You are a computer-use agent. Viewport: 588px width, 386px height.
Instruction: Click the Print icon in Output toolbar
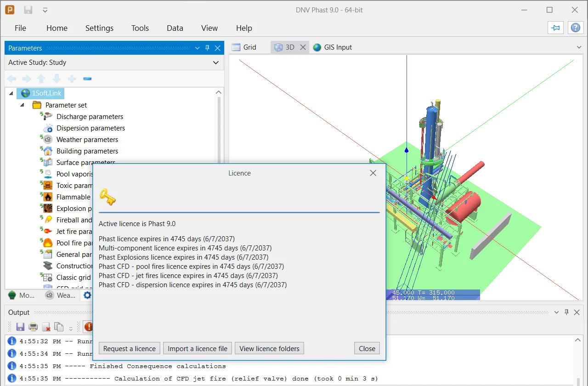(x=33, y=327)
